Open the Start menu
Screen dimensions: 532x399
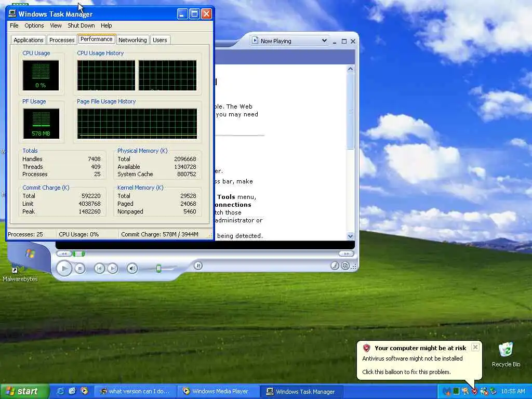pyautogui.click(x=24, y=391)
